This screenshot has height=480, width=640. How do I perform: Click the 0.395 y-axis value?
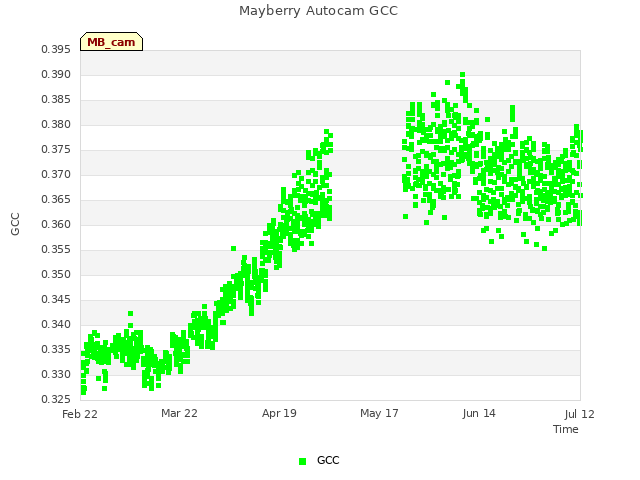pos(56,50)
